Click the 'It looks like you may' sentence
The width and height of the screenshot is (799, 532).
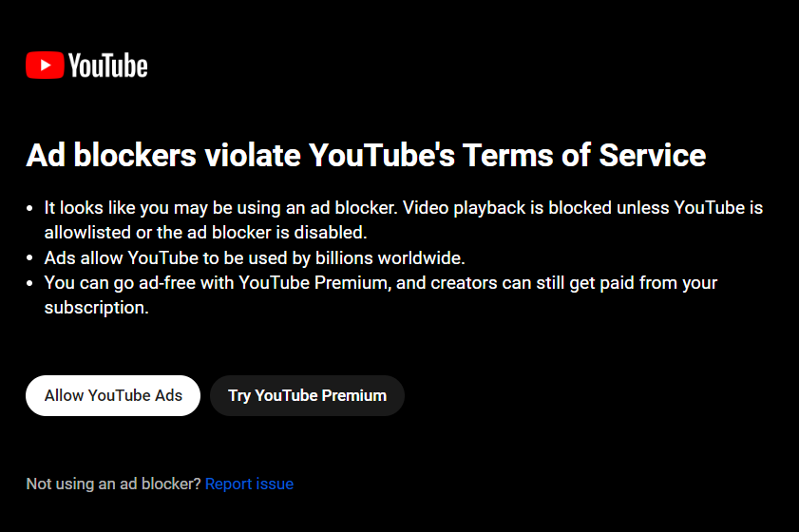click(220, 208)
